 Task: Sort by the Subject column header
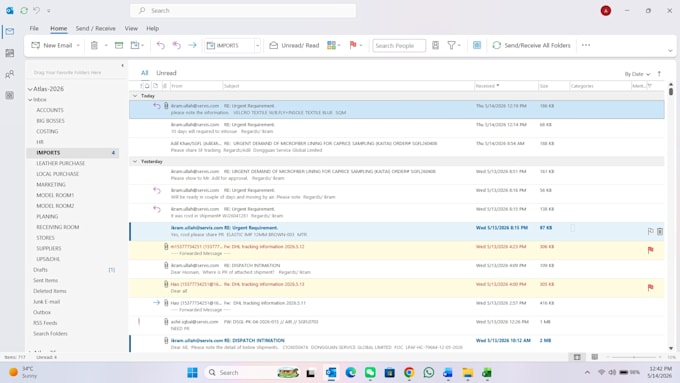tap(348, 86)
